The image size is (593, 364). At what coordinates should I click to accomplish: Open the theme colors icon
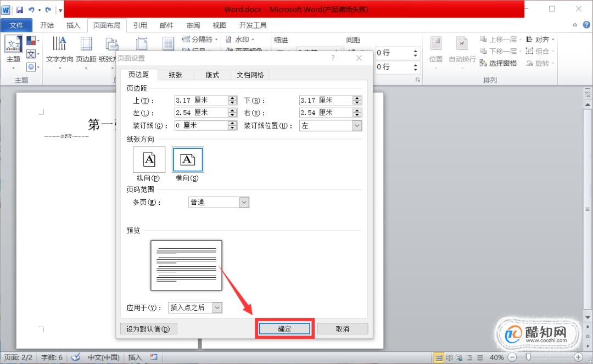(x=32, y=41)
